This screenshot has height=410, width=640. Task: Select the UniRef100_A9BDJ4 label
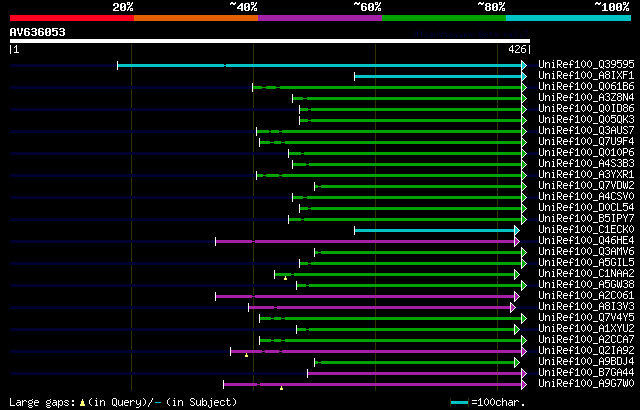point(586,362)
